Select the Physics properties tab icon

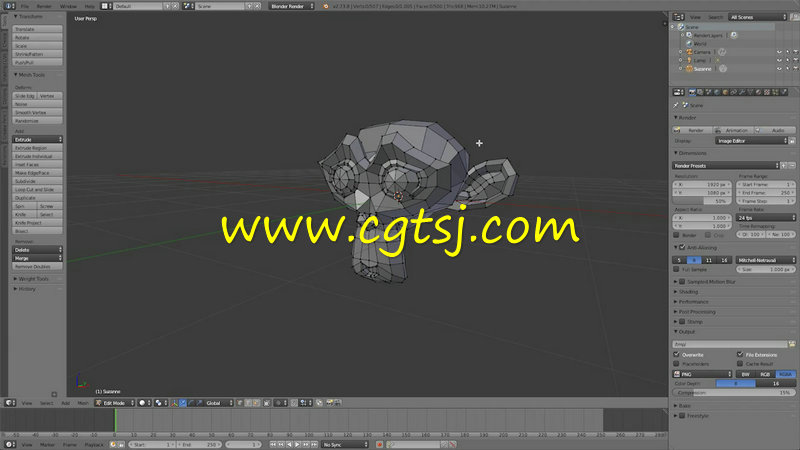tap(784, 92)
